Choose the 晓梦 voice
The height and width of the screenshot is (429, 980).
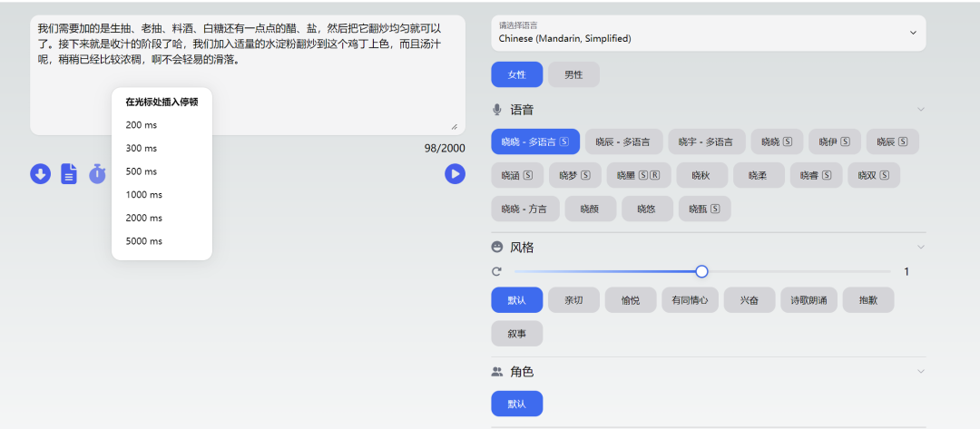tap(575, 175)
